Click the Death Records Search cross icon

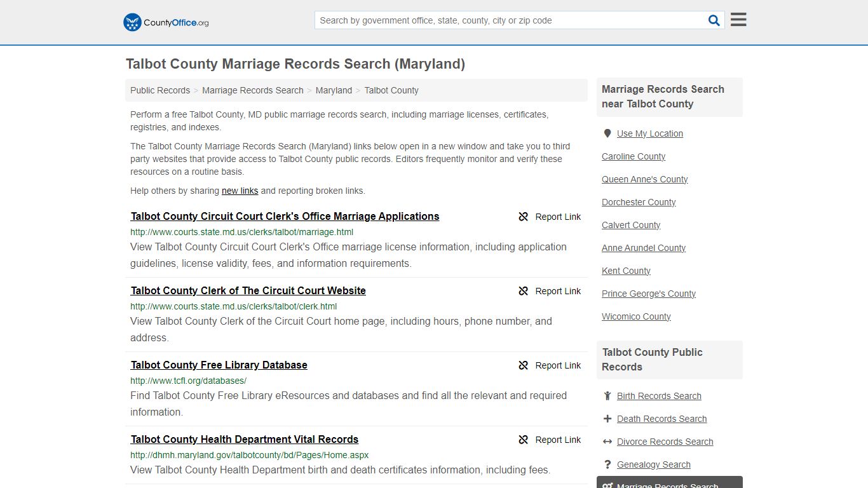point(607,419)
